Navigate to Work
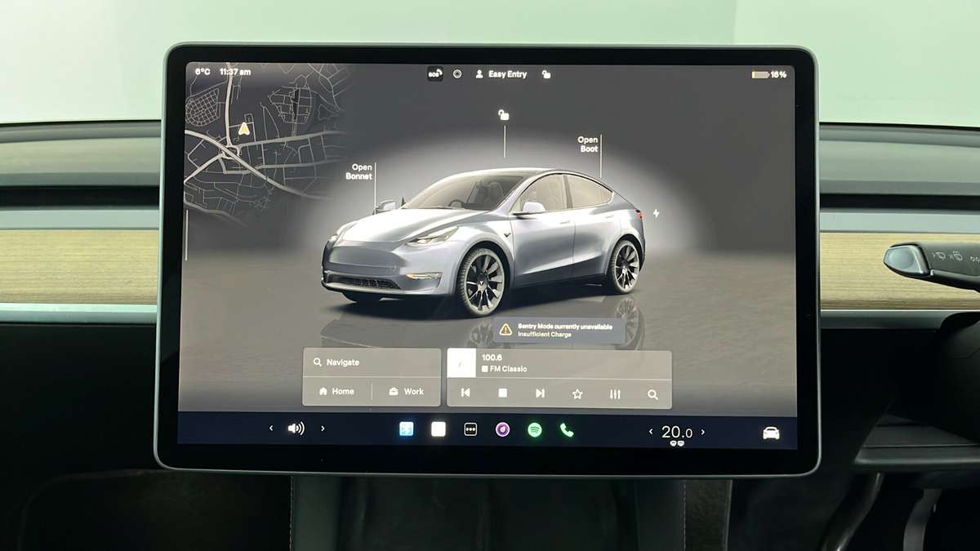 (406, 392)
